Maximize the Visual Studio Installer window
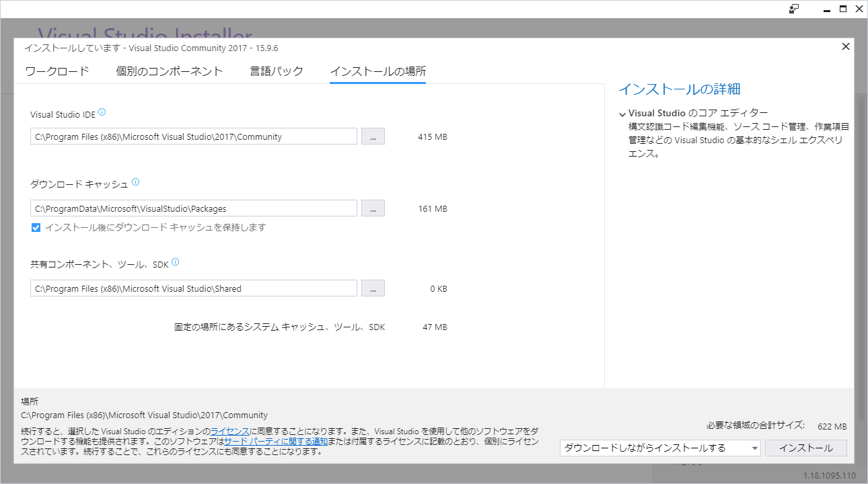Image resolution: width=868 pixels, height=484 pixels. click(842, 9)
